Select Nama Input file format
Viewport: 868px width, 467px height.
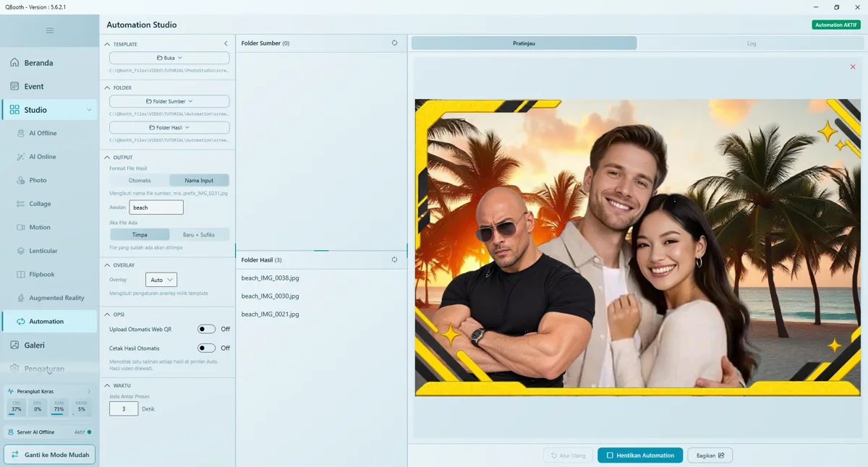point(199,180)
